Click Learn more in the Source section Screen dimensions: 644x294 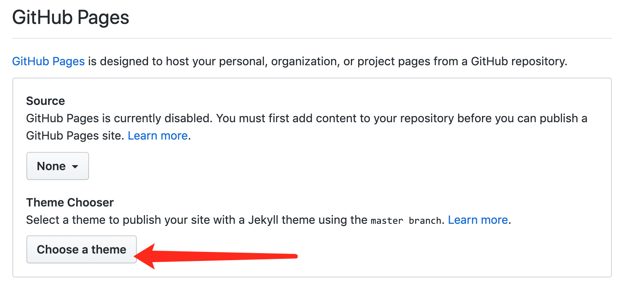(x=157, y=135)
